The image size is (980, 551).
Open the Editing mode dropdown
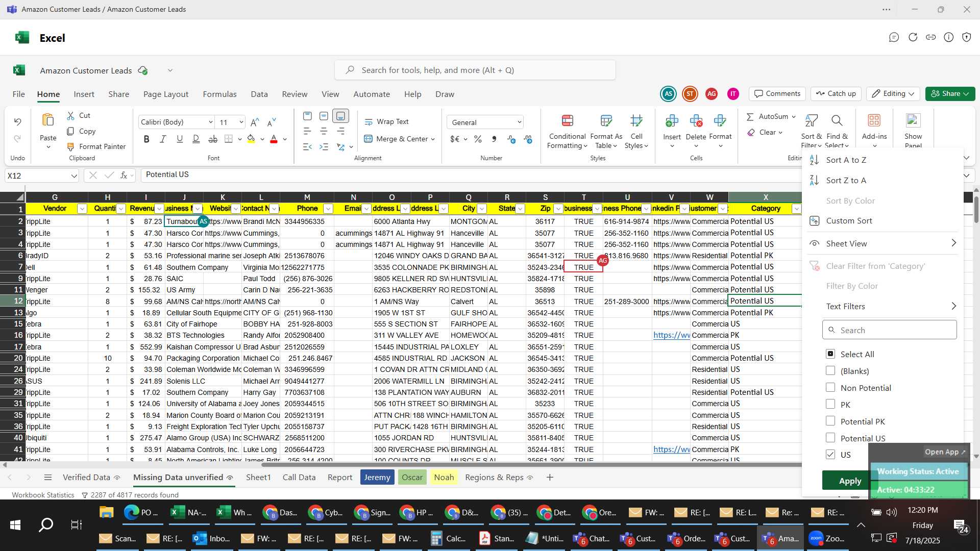(x=893, y=94)
